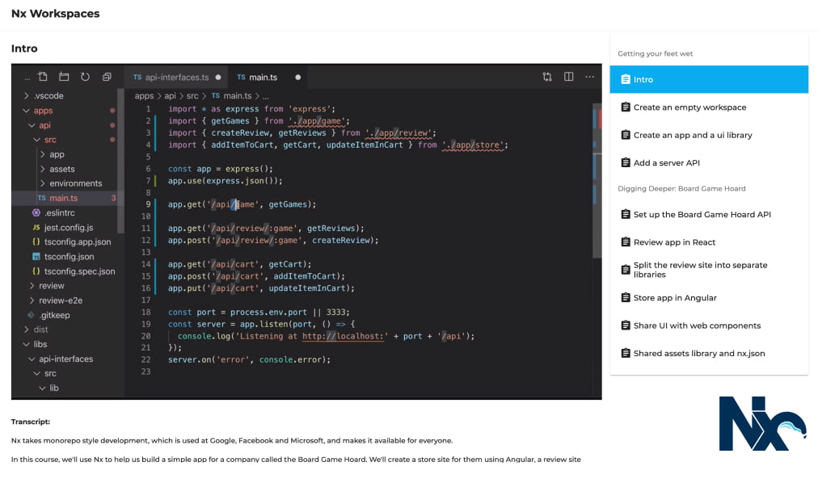
Task: Open the editor's more actions ellipsis menu
Action: pos(590,77)
